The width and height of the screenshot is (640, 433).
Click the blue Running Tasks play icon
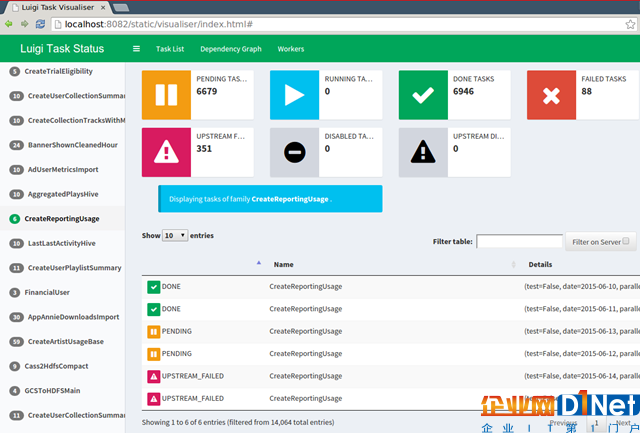click(x=294, y=95)
